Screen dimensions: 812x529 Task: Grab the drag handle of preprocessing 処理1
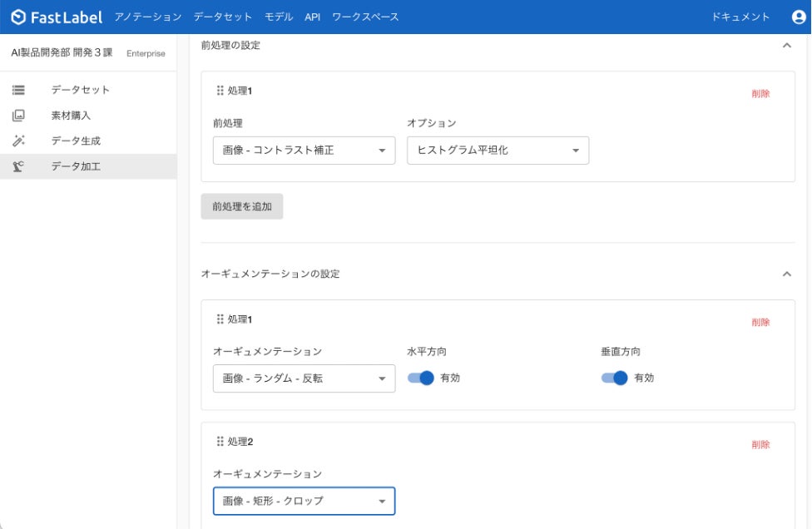pos(220,91)
